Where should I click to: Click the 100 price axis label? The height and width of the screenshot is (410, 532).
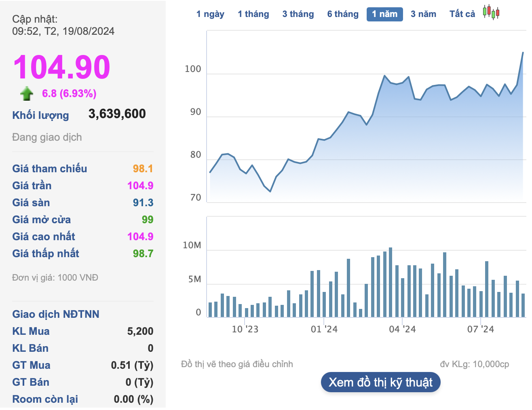pyautogui.click(x=193, y=69)
